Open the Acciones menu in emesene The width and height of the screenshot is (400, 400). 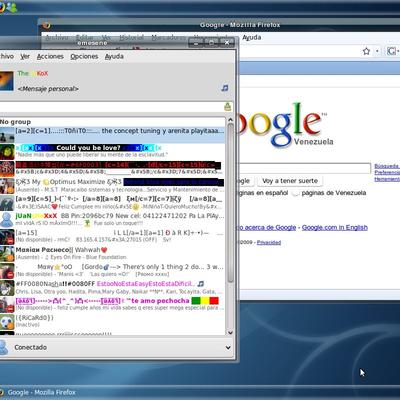click(50, 56)
